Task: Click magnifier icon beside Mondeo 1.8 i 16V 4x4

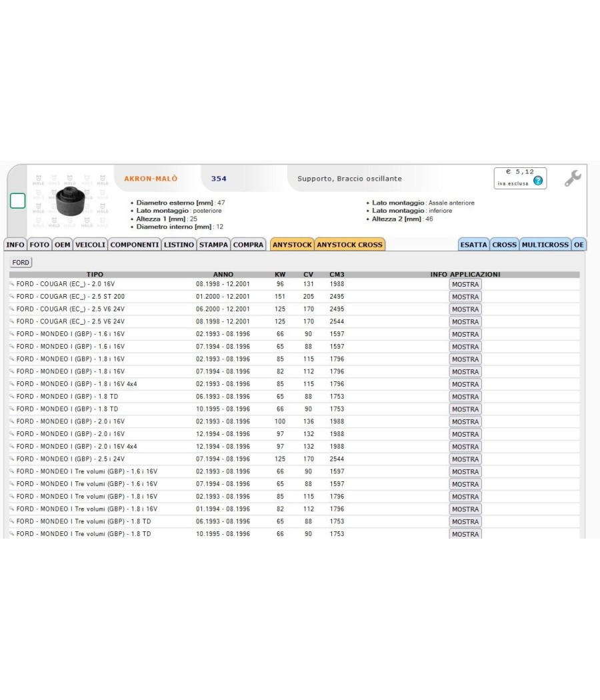Action: tap(11, 384)
